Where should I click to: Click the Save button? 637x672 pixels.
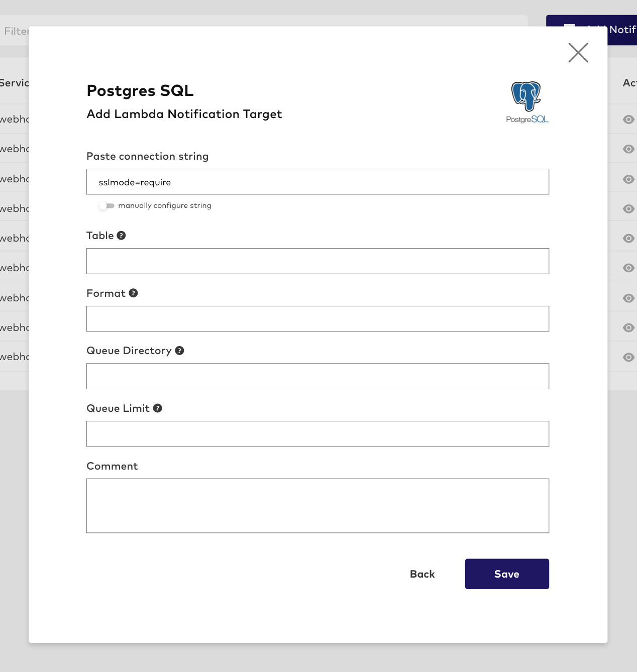click(x=506, y=574)
